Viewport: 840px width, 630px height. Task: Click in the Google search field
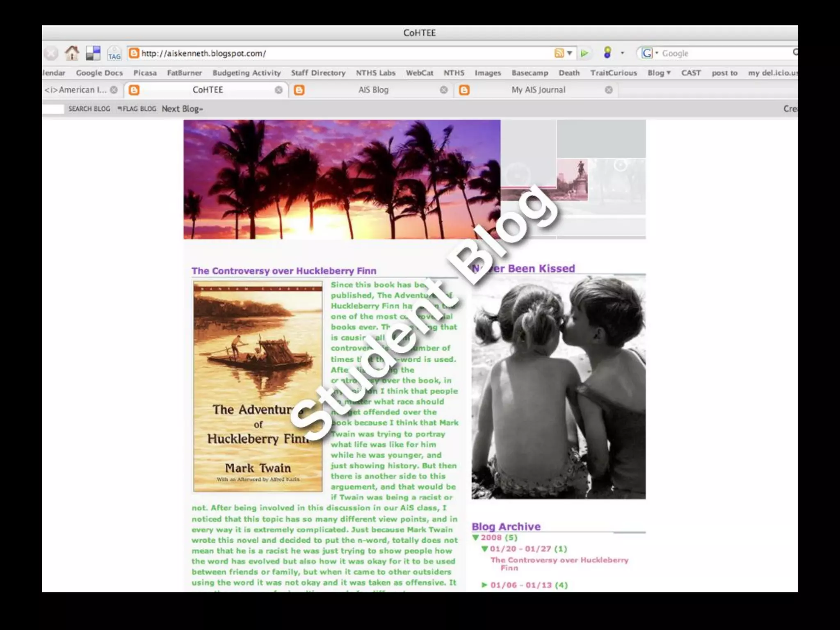[722, 53]
